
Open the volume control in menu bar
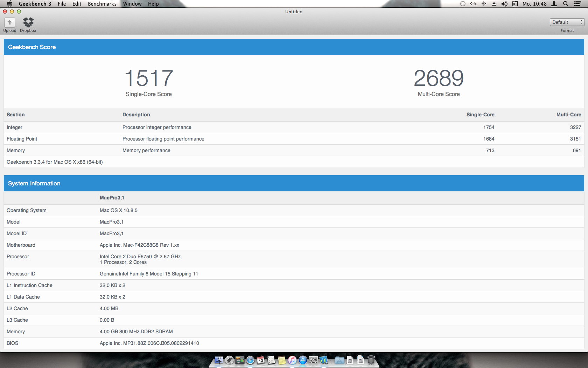pos(504,4)
